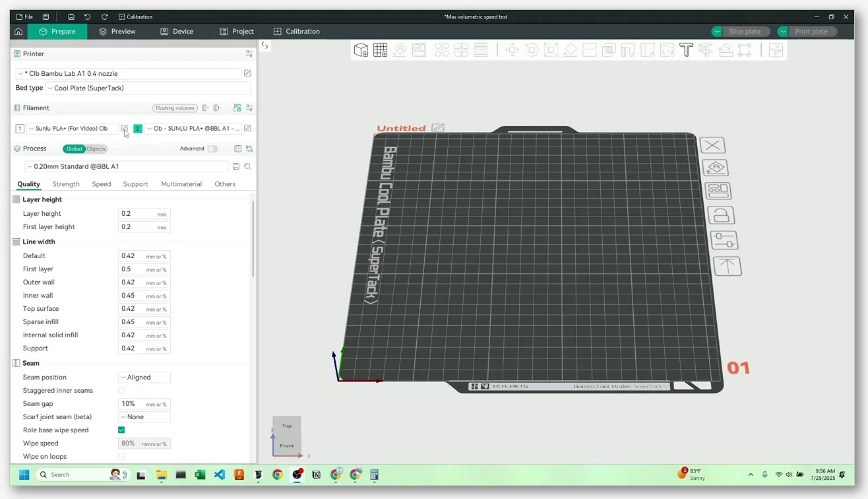Click the Auto orient toolbar icon
868x499 pixels.
(400, 50)
